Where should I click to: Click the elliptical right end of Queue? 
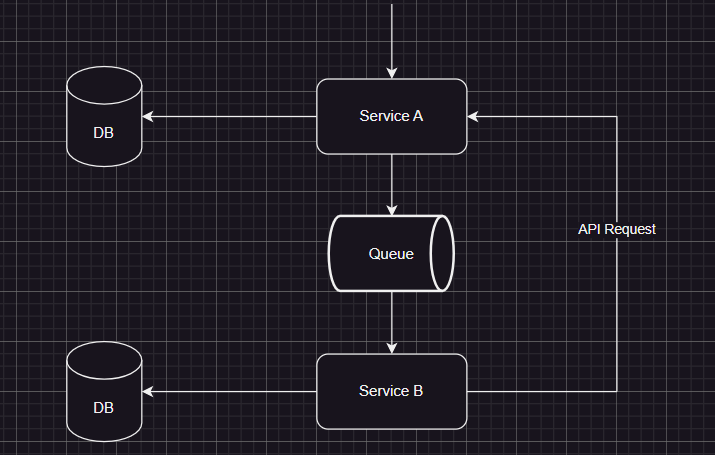(x=442, y=254)
